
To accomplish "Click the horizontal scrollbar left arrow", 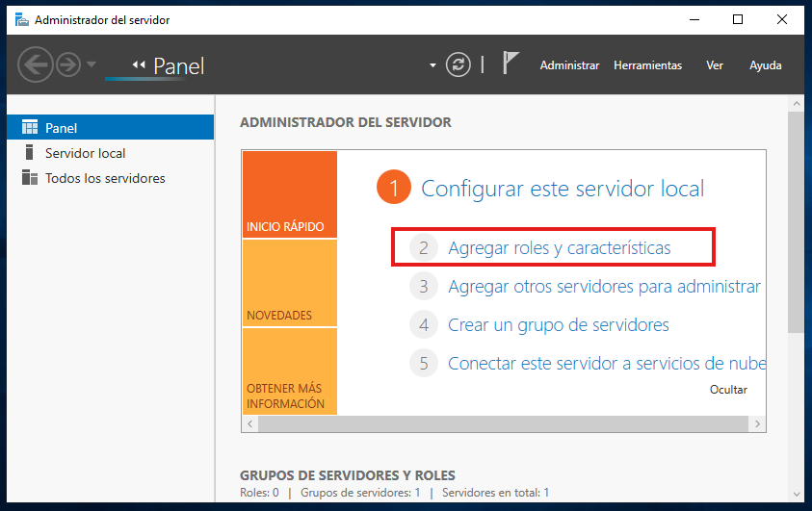I will pyautogui.click(x=250, y=424).
